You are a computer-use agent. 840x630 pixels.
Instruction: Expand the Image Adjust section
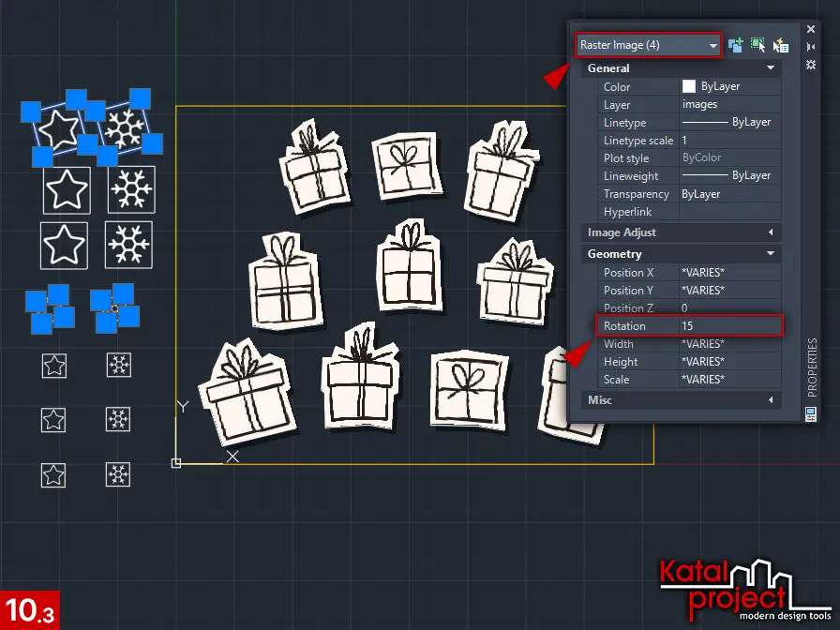click(771, 232)
